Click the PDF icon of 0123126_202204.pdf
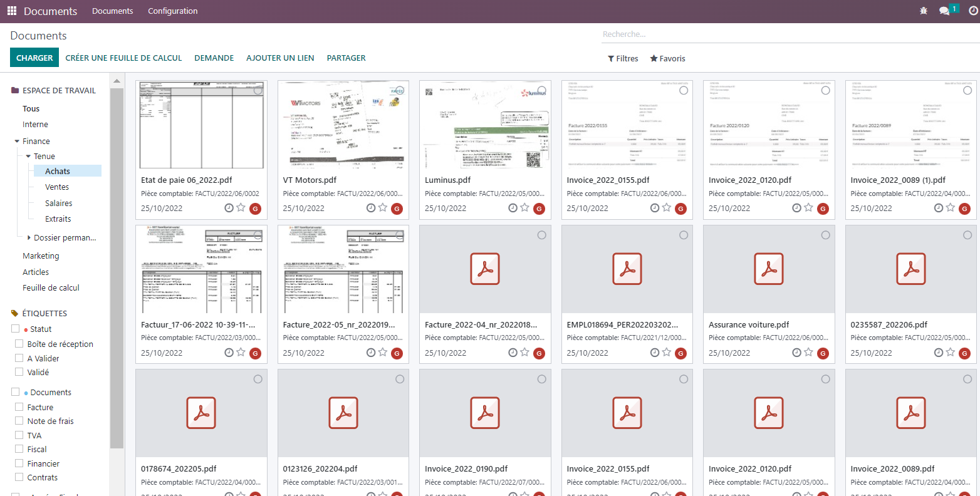 point(343,413)
